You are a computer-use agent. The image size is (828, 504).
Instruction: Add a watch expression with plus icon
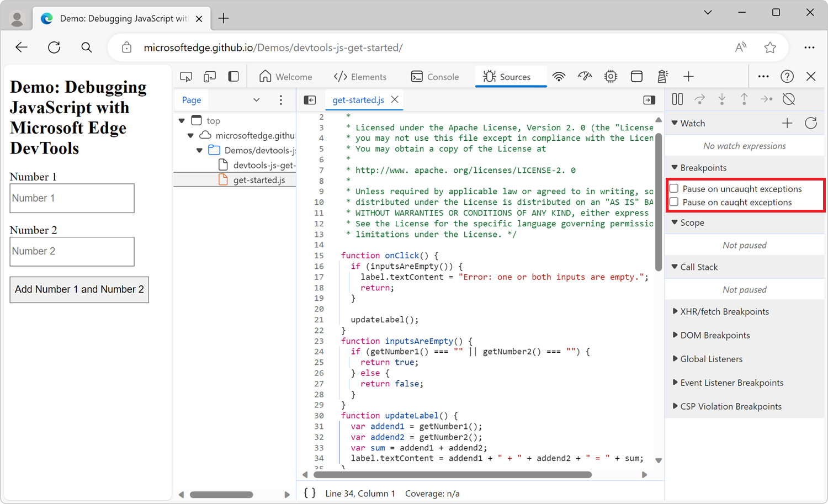pos(787,123)
